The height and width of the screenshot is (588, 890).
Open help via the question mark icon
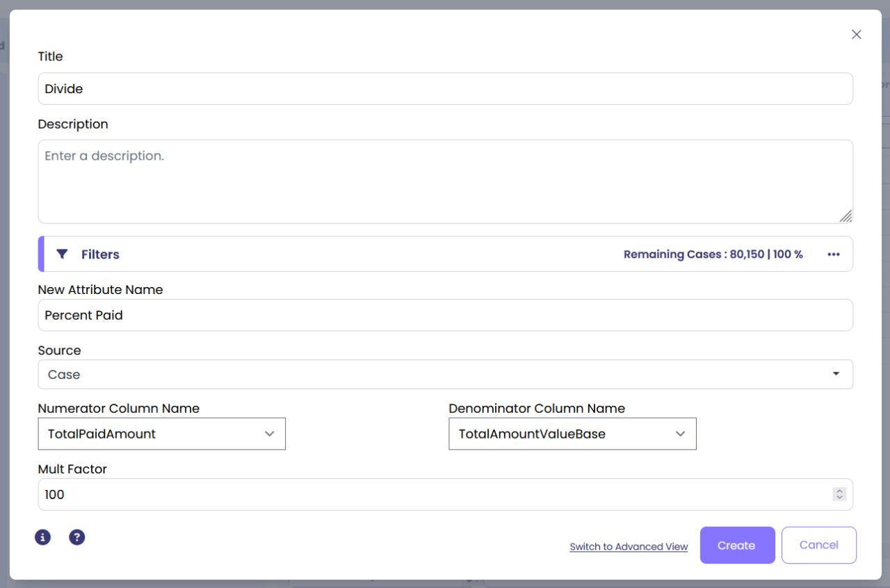tap(77, 537)
